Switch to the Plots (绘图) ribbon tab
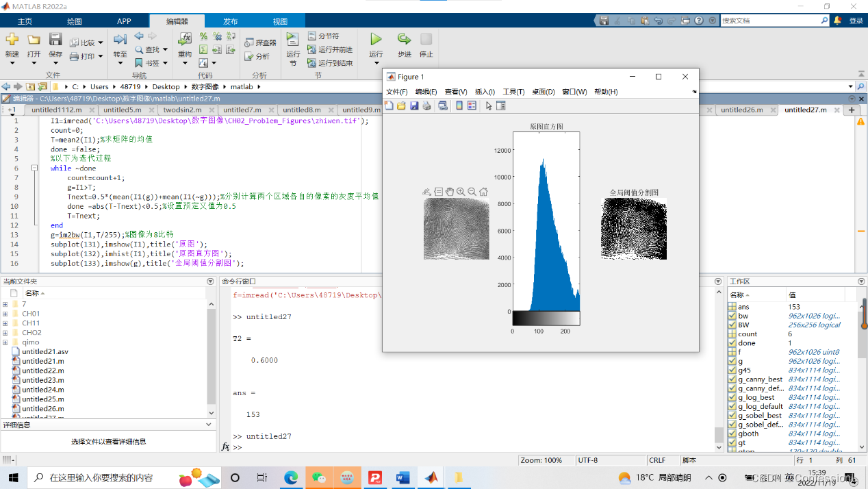 [74, 21]
